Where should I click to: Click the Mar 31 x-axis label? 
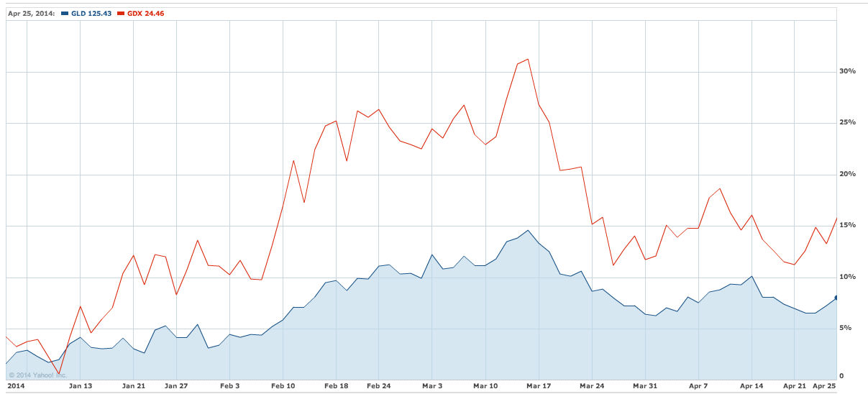645,386
